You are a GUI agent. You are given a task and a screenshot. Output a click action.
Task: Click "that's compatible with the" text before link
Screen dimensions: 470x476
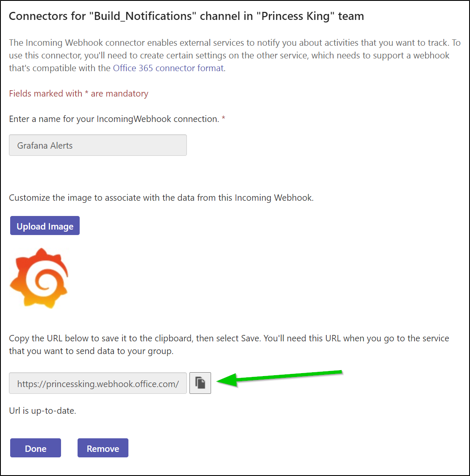point(60,68)
